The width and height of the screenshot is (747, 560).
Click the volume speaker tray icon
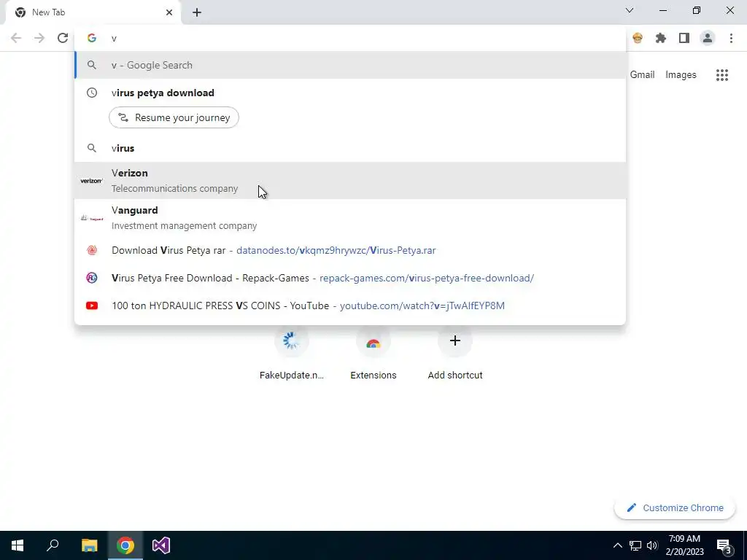pos(652,545)
